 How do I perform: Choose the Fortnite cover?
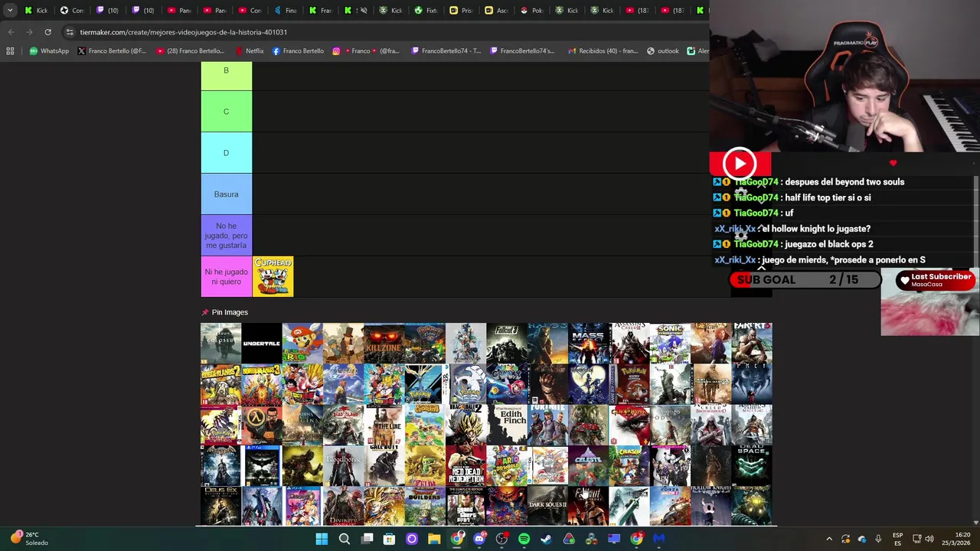(x=547, y=424)
